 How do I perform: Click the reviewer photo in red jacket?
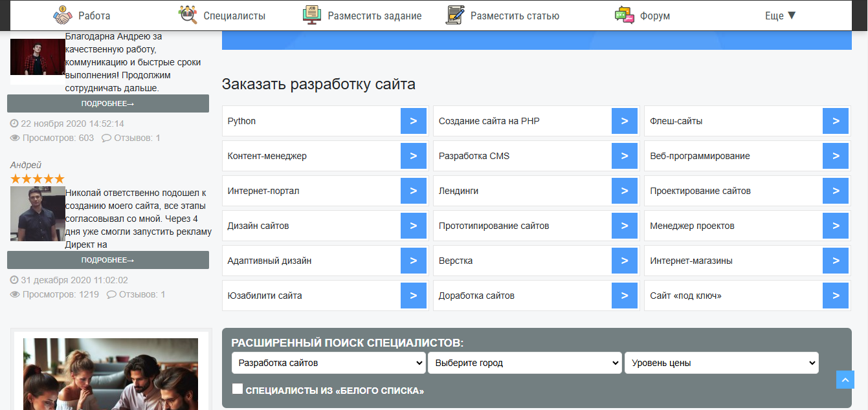[38, 57]
